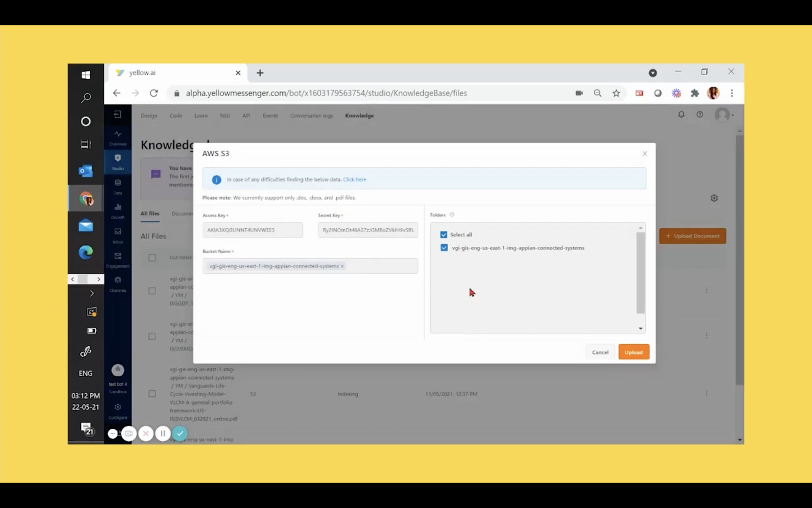Viewport: 812px width, 508px height.
Task: Open a new browser tab with plus
Action: (260, 73)
